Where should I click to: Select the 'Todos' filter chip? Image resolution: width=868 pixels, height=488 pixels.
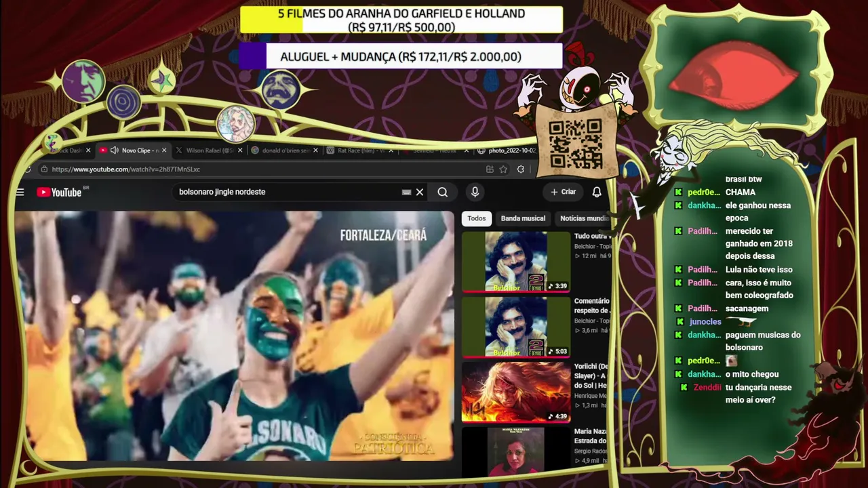(477, 218)
